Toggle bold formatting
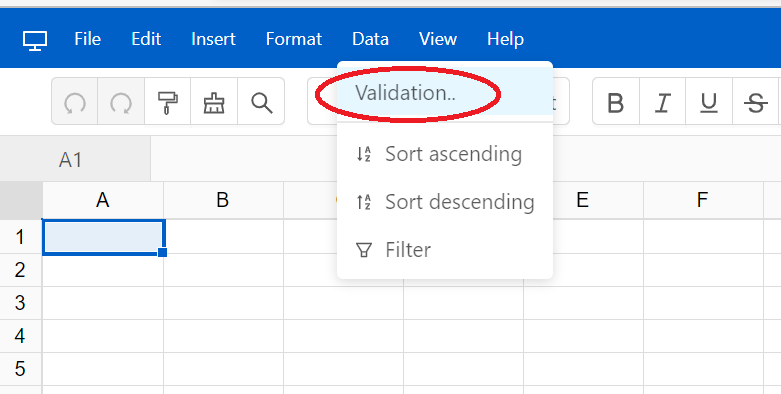The image size is (781, 394). 616,103
